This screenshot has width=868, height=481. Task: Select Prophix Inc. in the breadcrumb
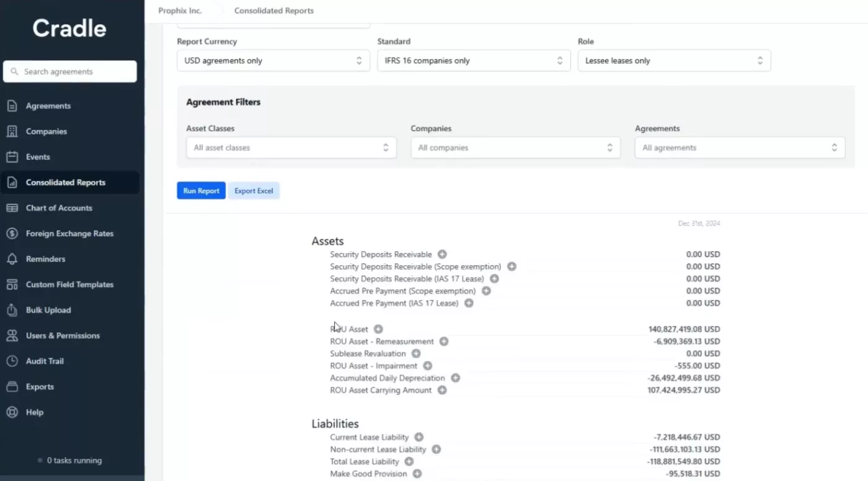180,11
